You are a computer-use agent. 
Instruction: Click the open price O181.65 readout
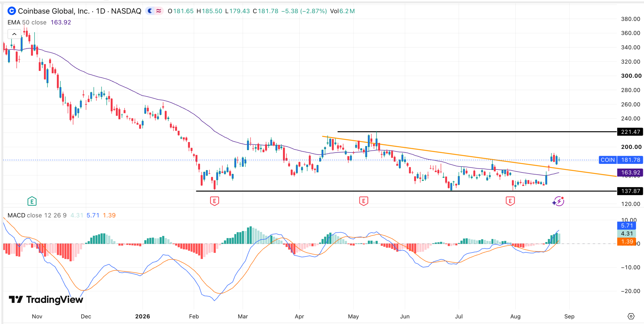point(181,11)
